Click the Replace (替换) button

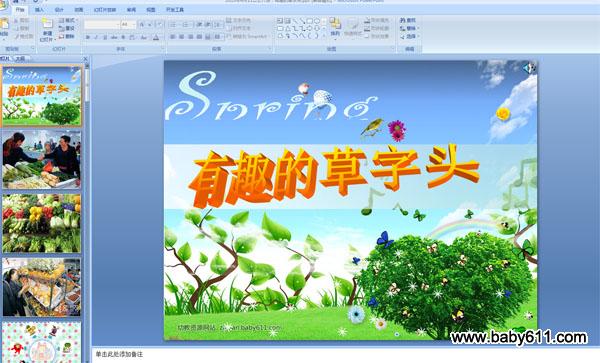click(x=410, y=28)
